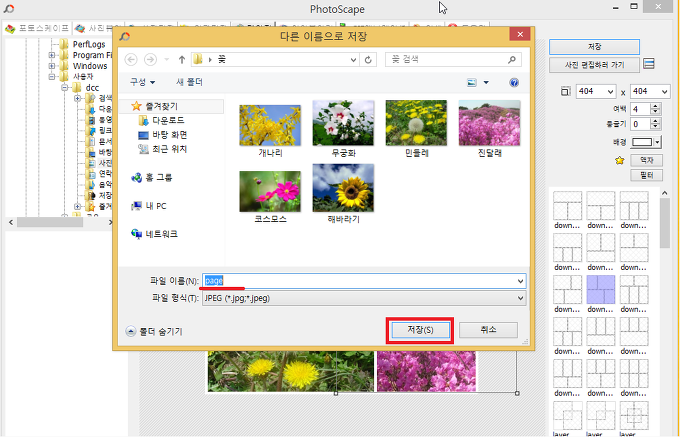The height and width of the screenshot is (437, 680).
Task: Expand the address bar path dropdown
Action: pos(353,60)
